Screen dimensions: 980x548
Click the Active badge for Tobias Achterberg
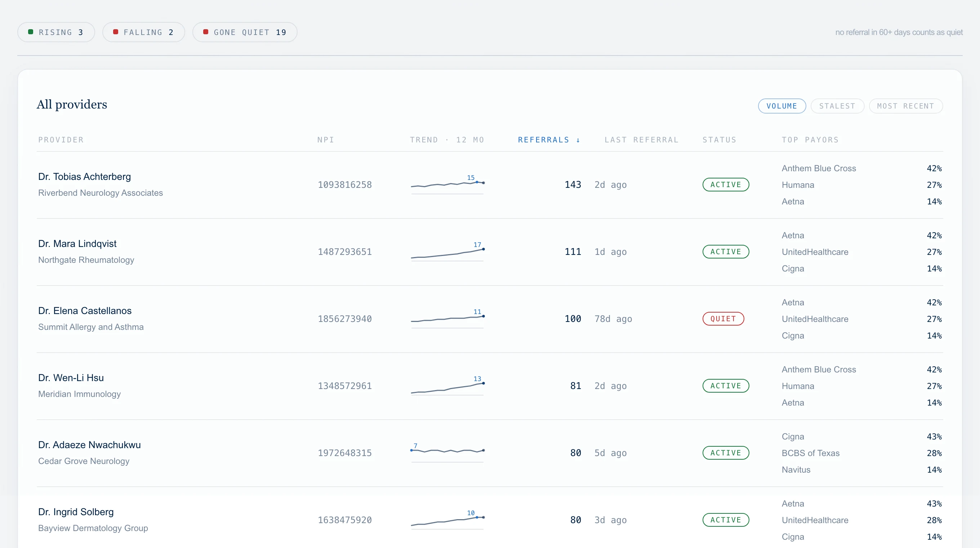[726, 185]
